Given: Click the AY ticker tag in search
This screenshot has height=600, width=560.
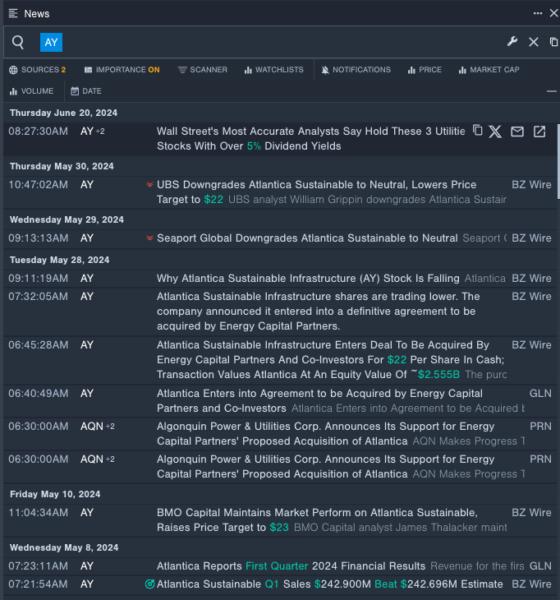Looking at the screenshot, I should (51, 42).
